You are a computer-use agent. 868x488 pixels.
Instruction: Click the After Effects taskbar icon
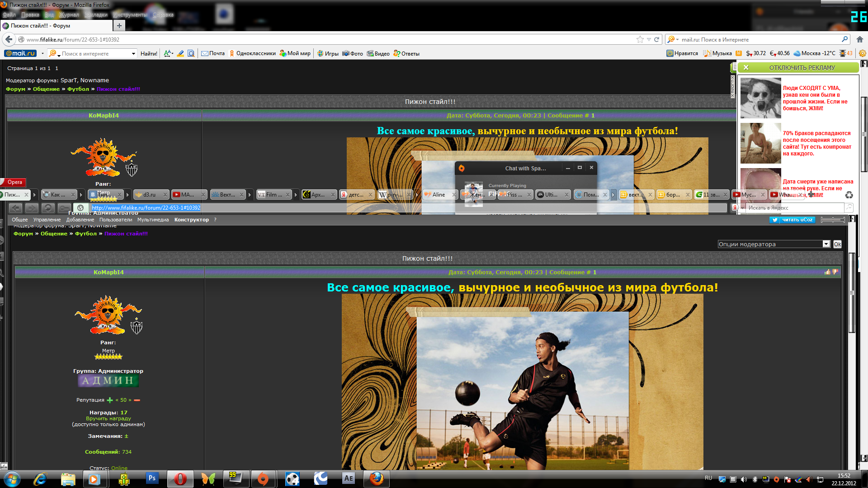tap(348, 479)
